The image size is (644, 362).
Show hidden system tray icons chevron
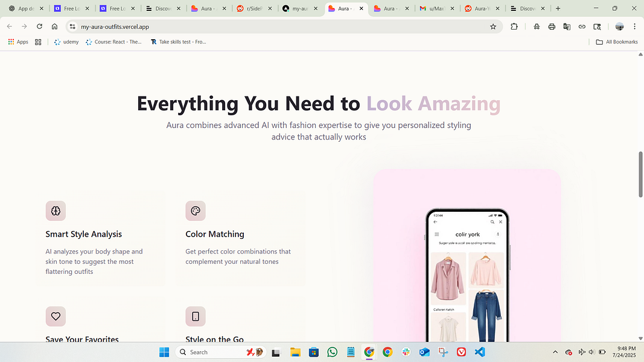[555, 352]
